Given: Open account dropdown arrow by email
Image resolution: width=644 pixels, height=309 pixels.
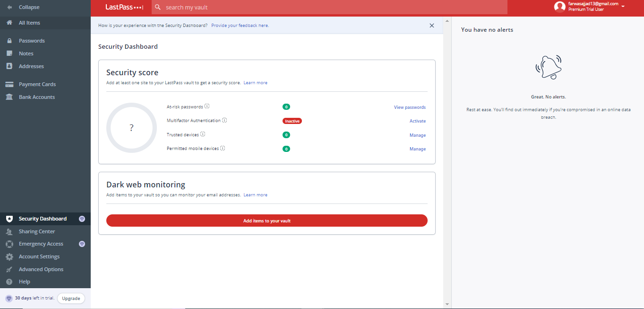Looking at the screenshot, I should click(x=623, y=6).
